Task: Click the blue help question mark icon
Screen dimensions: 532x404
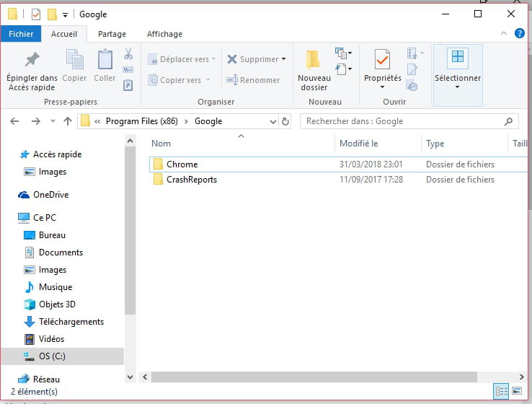Action: [520, 33]
